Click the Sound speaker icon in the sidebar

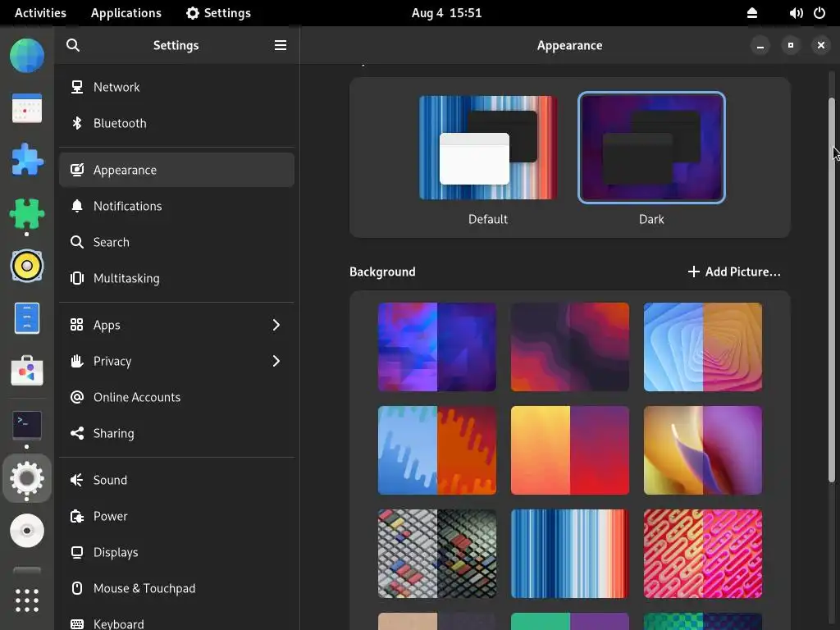(x=77, y=480)
